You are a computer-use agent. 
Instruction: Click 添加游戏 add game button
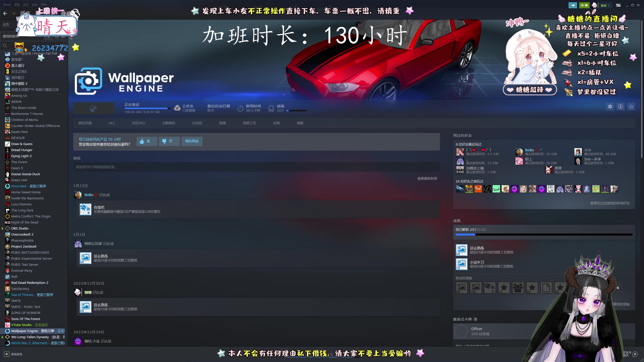pyautogui.click(x=13, y=354)
